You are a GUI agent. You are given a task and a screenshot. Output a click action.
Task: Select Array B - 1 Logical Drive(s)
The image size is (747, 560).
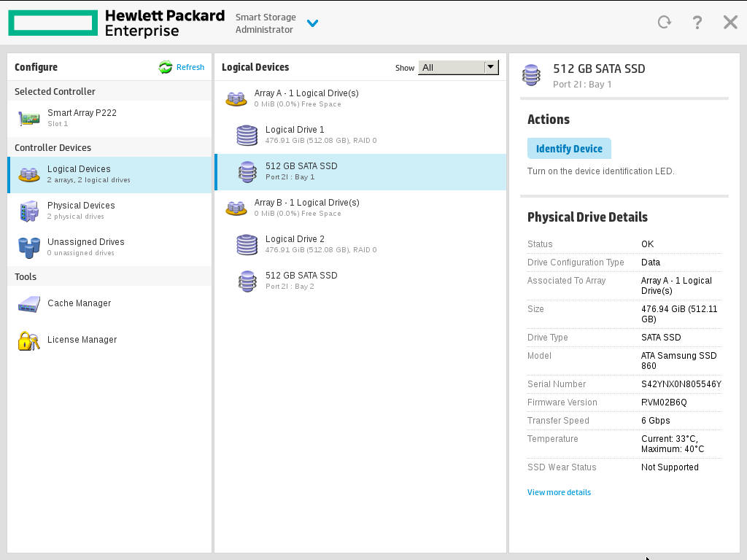coord(360,208)
